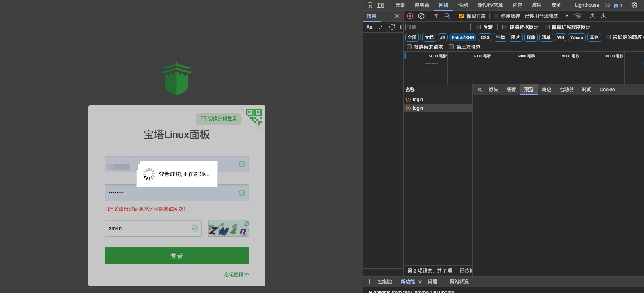Export HAR file download icon

(x=604, y=16)
